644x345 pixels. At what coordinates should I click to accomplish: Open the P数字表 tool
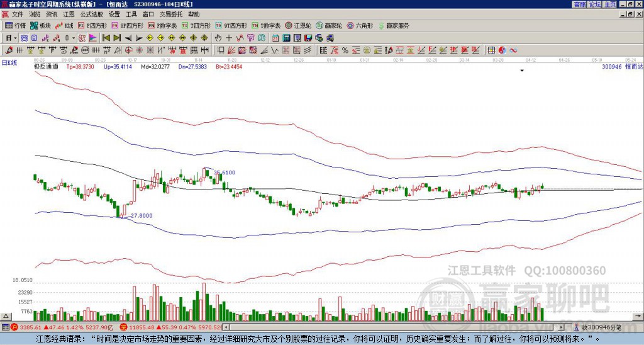[x=162, y=25]
